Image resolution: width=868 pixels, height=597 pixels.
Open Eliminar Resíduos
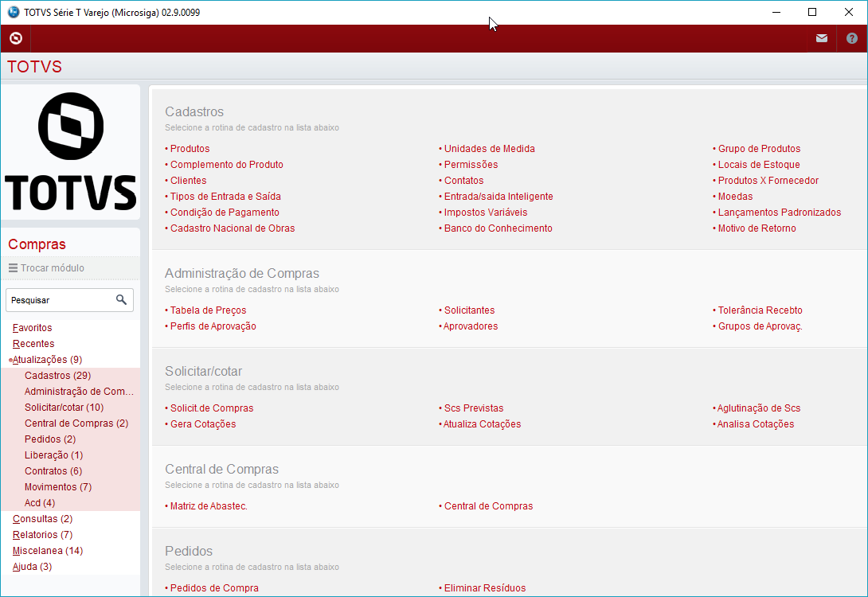tap(485, 588)
